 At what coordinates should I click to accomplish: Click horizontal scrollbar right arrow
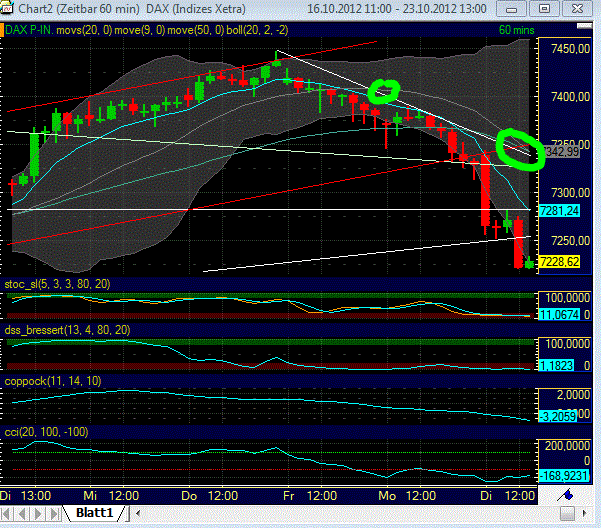pyautogui.click(x=584, y=513)
